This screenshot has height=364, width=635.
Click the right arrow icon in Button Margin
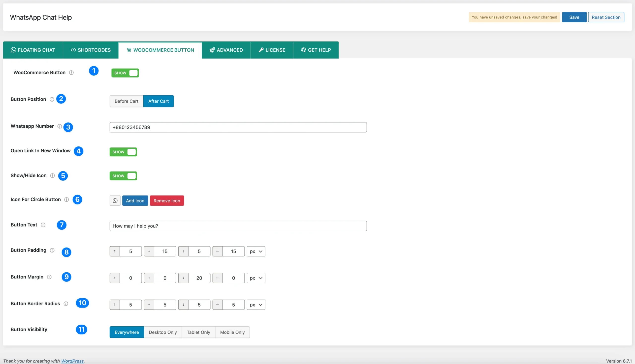149,278
